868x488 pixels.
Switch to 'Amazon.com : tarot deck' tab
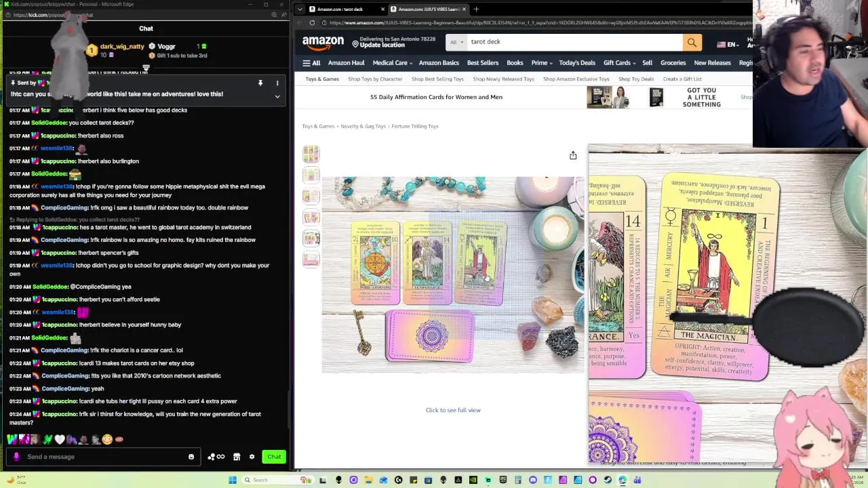click(x=346, y=9)
